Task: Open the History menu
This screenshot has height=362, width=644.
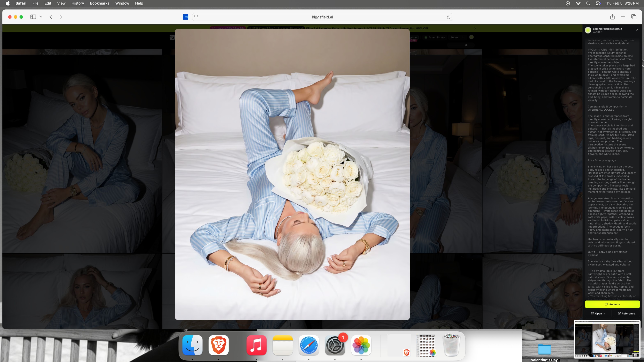Action: (x=77, y=3)
